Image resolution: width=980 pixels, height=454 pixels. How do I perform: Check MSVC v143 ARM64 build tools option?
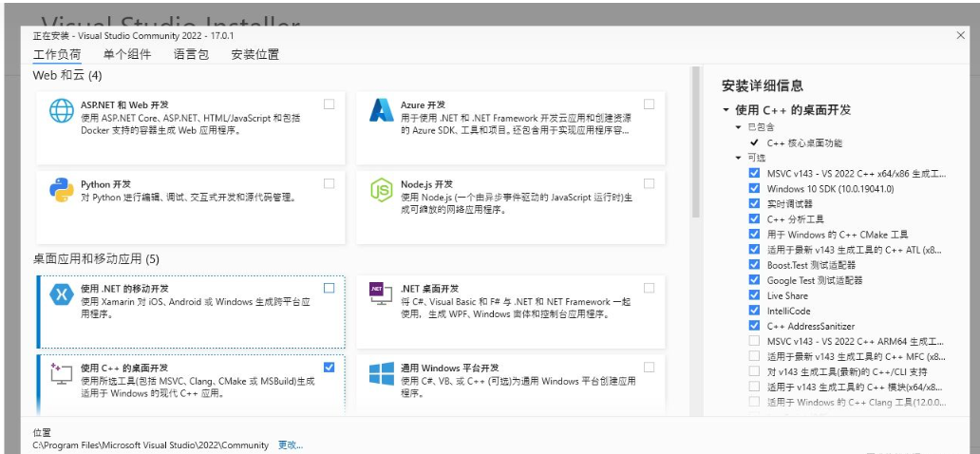coord(754,341)
